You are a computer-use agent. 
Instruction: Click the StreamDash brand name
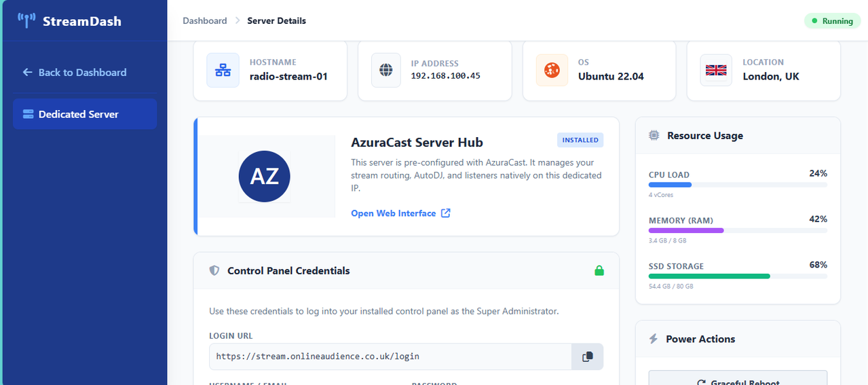(x=82, y=21)
